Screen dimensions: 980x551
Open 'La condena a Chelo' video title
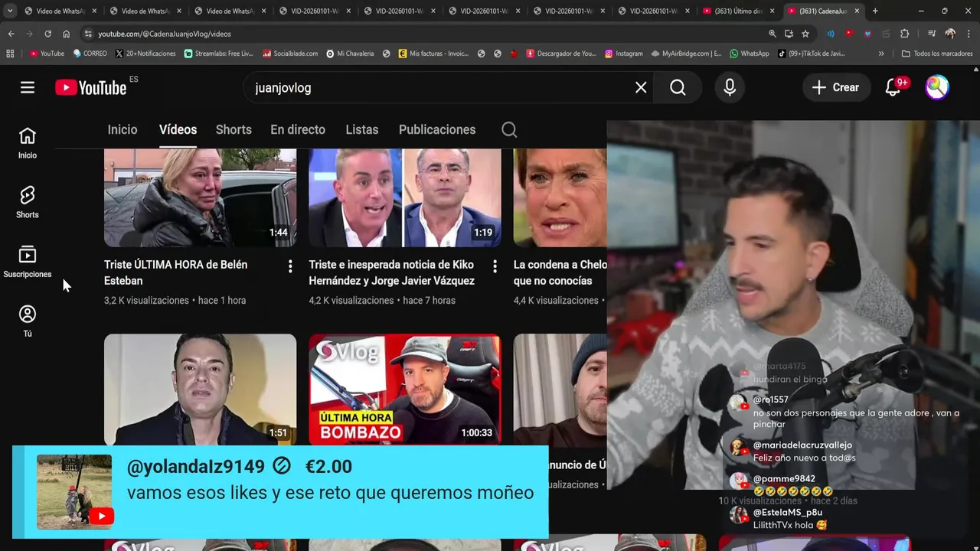tap(560, 272)
